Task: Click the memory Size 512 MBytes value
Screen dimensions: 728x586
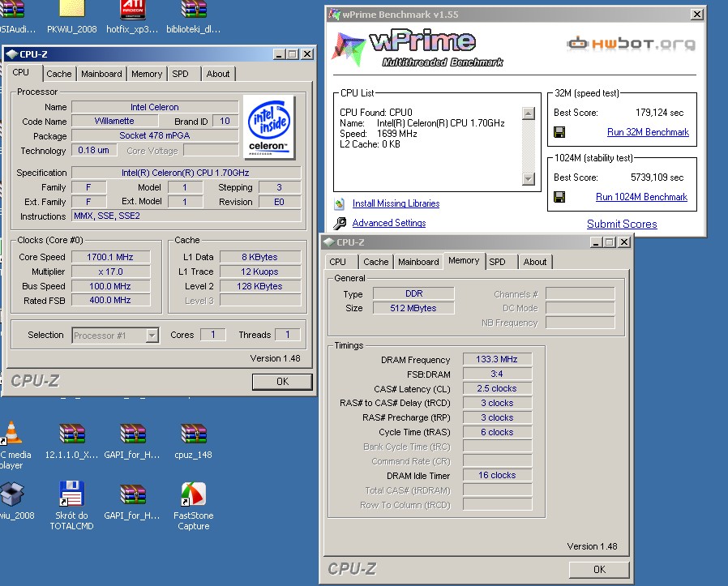Action: pyautogui.click(x=413, y=308)
